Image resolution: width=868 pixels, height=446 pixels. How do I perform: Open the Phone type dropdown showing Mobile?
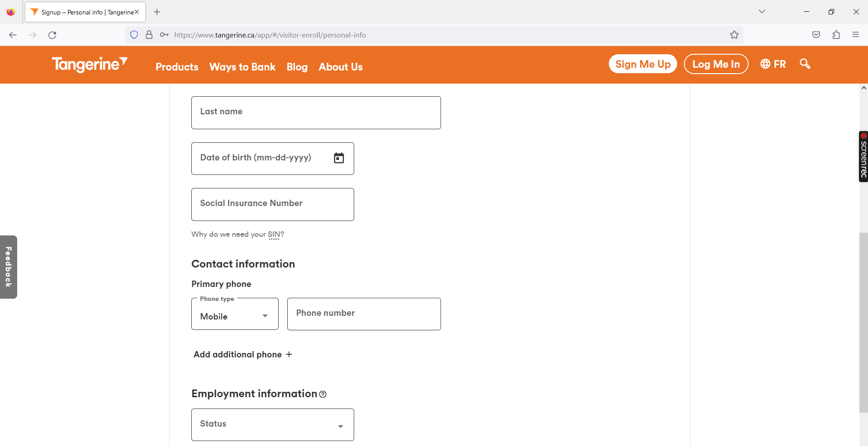click(x=234, y=315)
